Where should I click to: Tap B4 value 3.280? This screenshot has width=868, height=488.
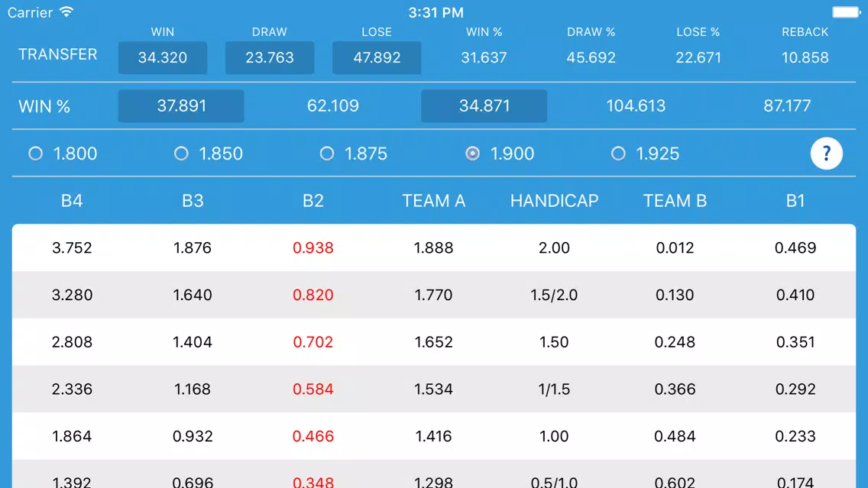[72, 295]
